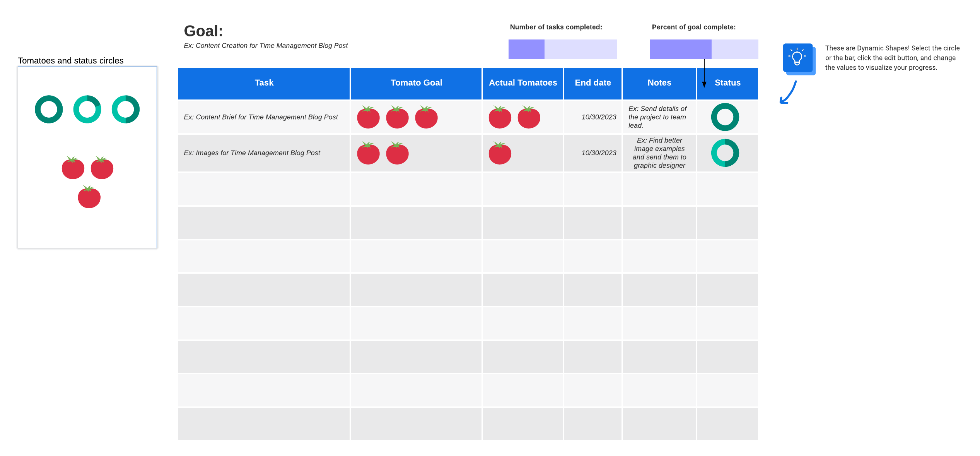Image resolution: width=980 pixels, height=456 pixels.
Task: Select the Tomato Goal column header
Action: [x=416, y=83]
